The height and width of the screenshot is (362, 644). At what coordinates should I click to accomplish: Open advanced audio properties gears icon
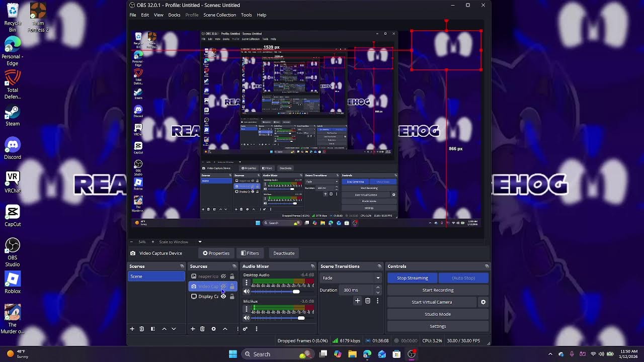pos(246,329)
